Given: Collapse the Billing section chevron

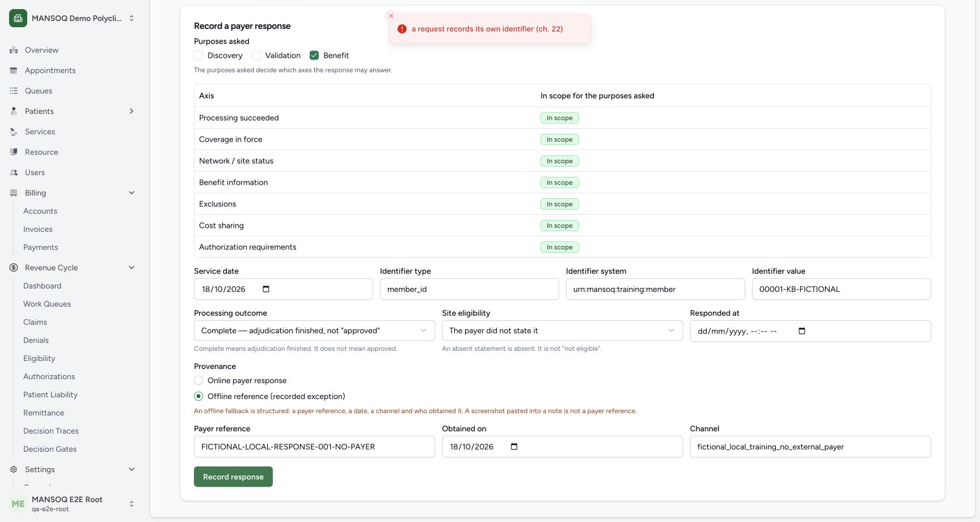Looking at the screenshot, I should (132, 193).
